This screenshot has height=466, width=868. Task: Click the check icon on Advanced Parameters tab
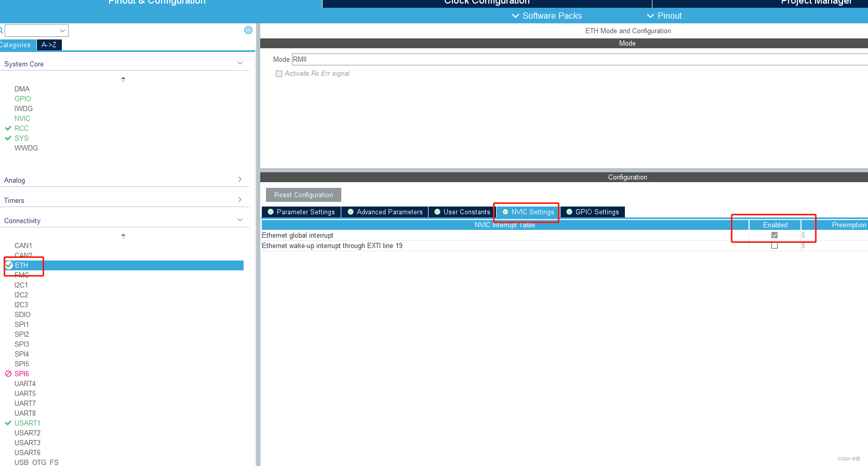351,212
